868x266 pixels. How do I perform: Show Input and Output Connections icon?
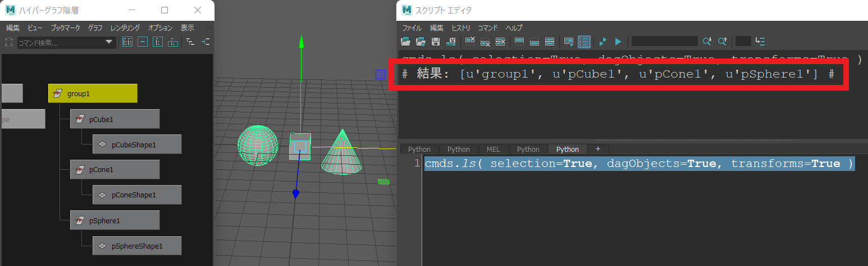[206, 42]
